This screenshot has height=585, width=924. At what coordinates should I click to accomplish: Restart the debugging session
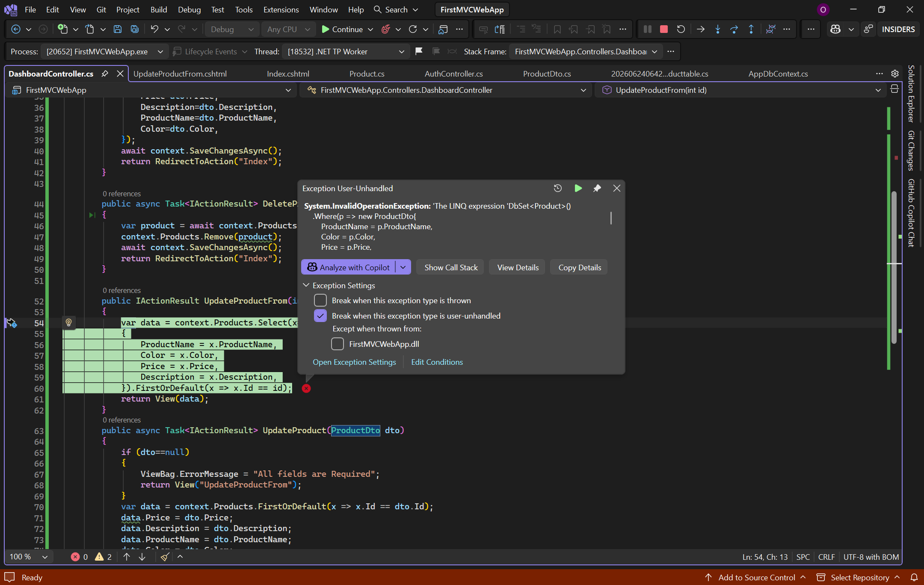pos(681,29)
